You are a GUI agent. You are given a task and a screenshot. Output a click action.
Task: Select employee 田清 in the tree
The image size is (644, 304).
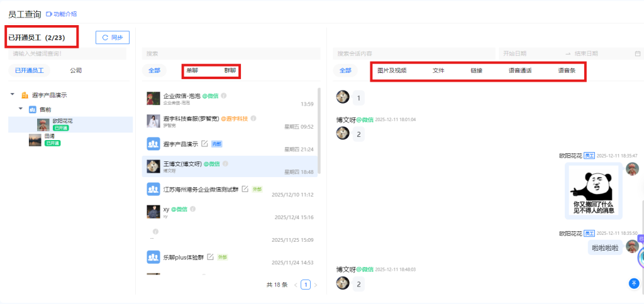[x=49, y=136]
